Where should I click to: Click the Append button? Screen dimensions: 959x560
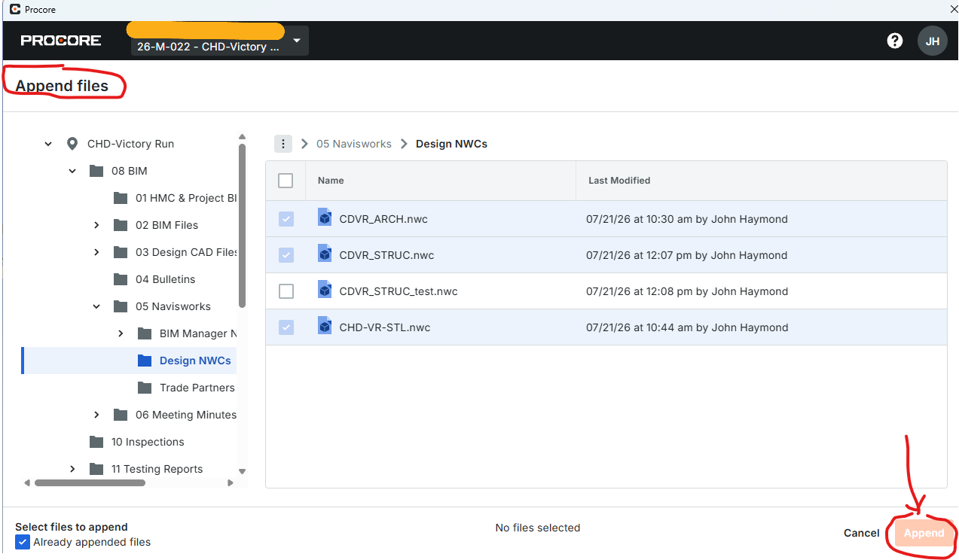coord(924,533)
